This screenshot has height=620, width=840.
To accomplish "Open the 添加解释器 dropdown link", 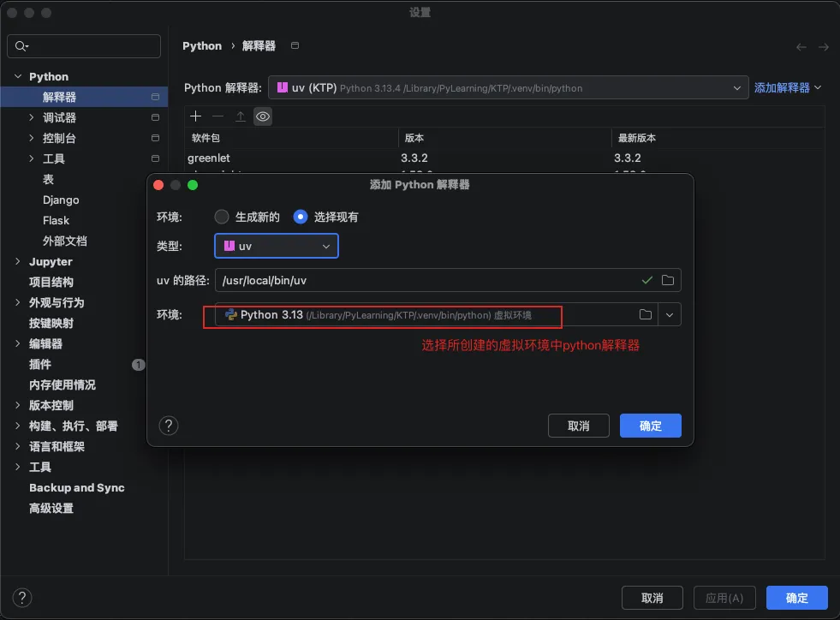I will pyautogui.click(x=787, y=87).
